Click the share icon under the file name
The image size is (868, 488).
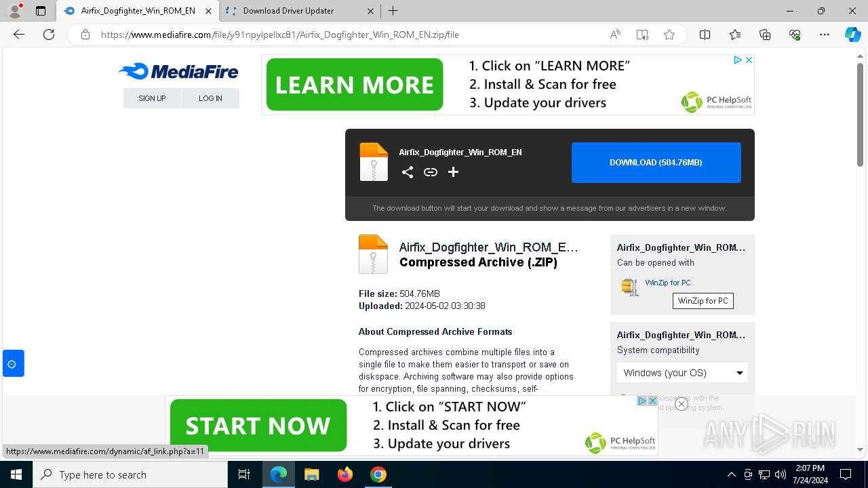point(408,172)
